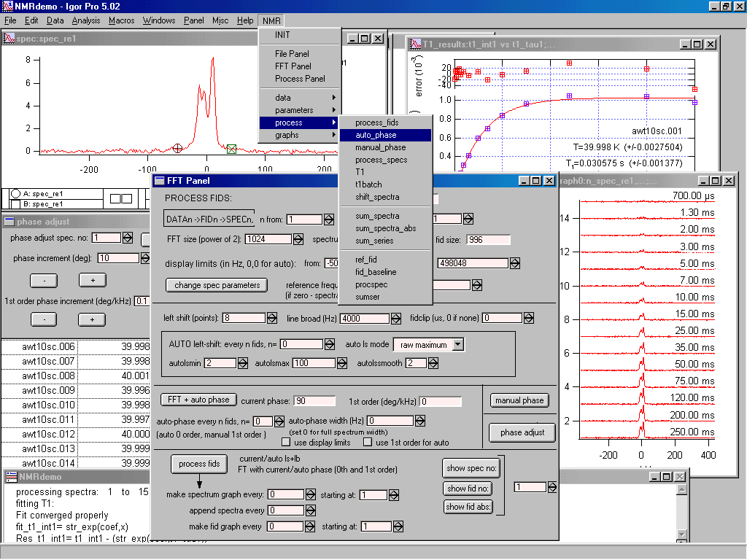Open the Analysis menu in the menu bar
Screen dimensions: 747x560
[x=86, y=20]
